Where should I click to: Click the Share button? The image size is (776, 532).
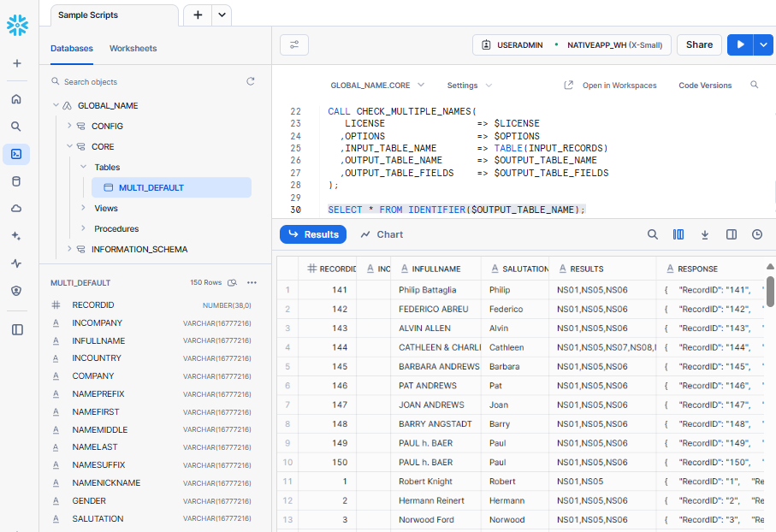pyautogui.click(x=699, y=45)
